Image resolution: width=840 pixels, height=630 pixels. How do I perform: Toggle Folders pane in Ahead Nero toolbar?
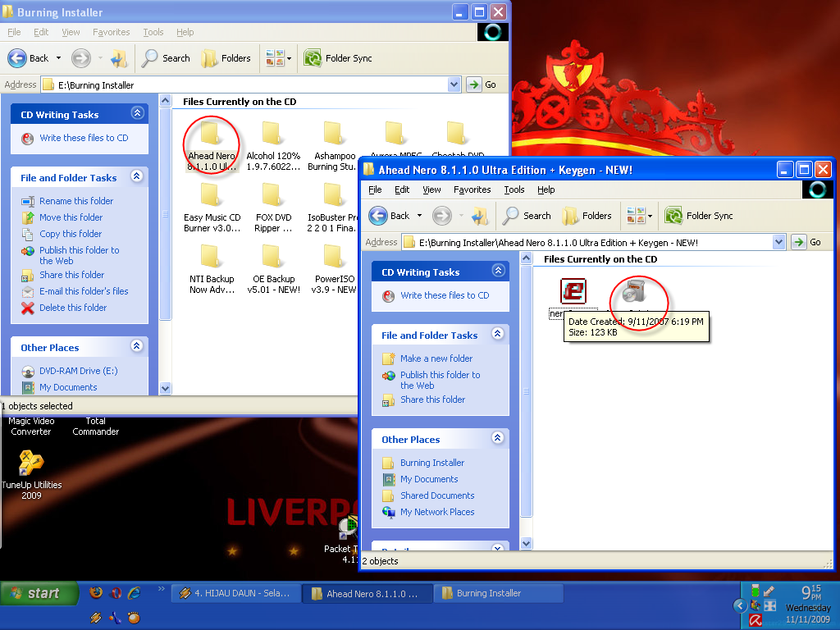click(x=587, y=216)
